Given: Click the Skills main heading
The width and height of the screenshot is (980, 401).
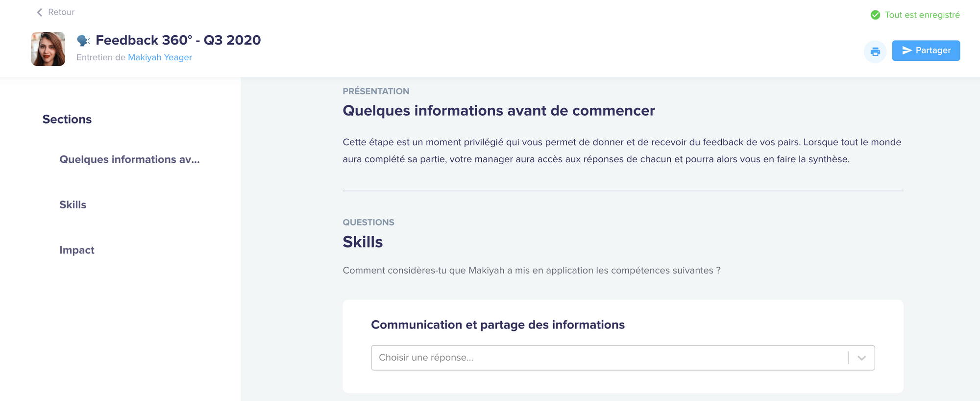Looking at the screenshot, I should (363, 242).
